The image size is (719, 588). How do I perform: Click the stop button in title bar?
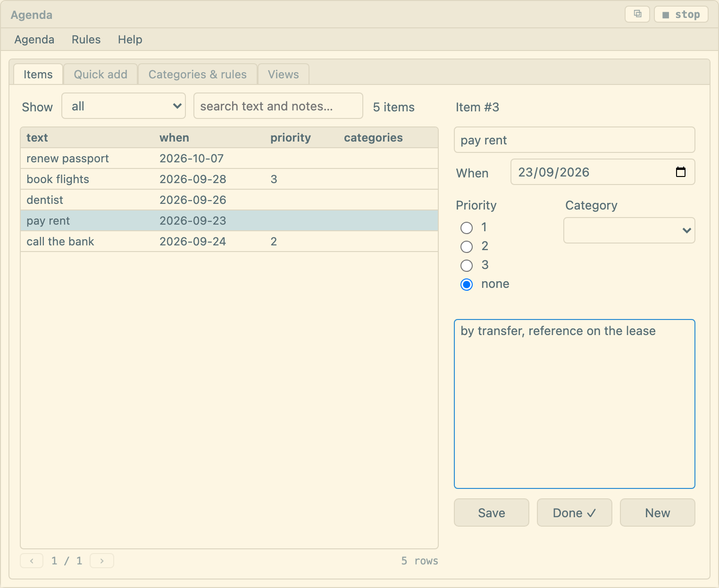click(681, 14)
